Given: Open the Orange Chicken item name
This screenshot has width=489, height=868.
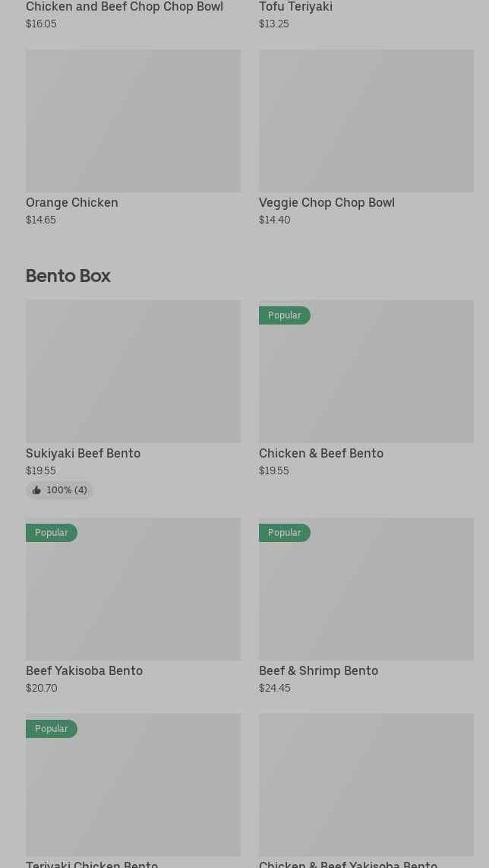Looking at the screenshot, I should (x=72, y=202).
